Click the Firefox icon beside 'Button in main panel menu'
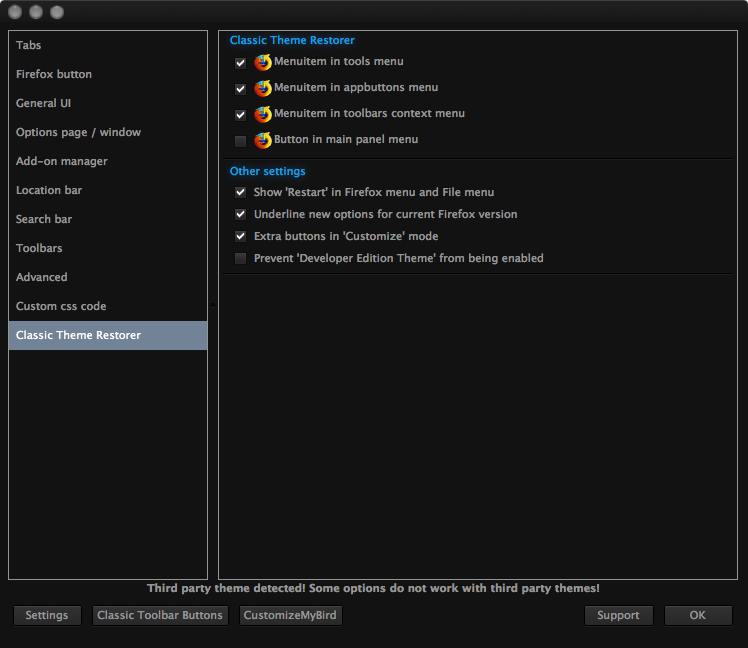This screenshot has height=648, width=748. [263, 140]
